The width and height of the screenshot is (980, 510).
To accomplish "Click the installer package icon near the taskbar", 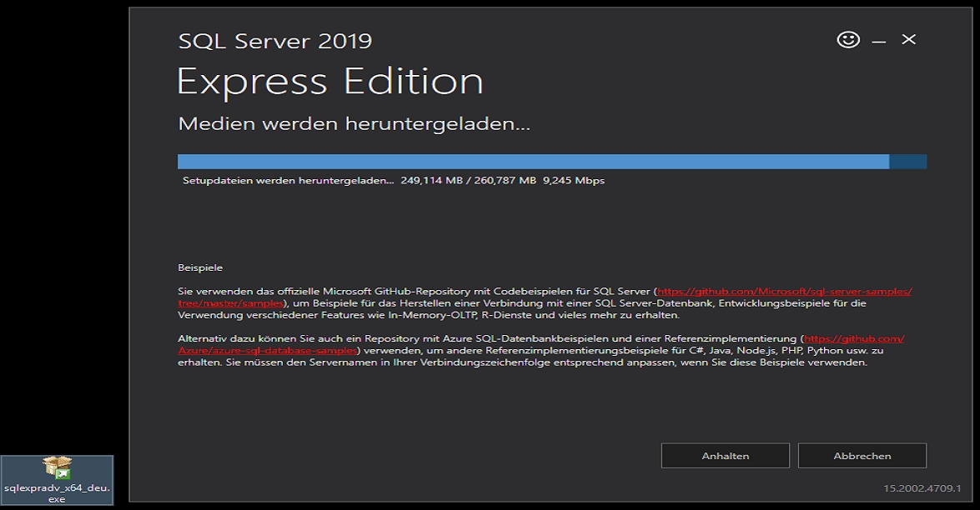I will point(56,465).
